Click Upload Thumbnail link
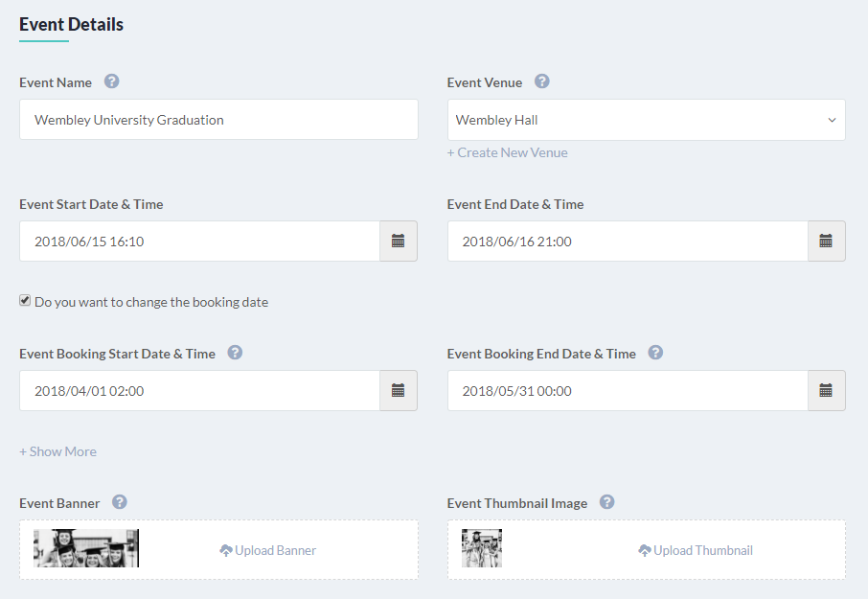This screenshot has width=868, height=599. [x=696, y=550]
